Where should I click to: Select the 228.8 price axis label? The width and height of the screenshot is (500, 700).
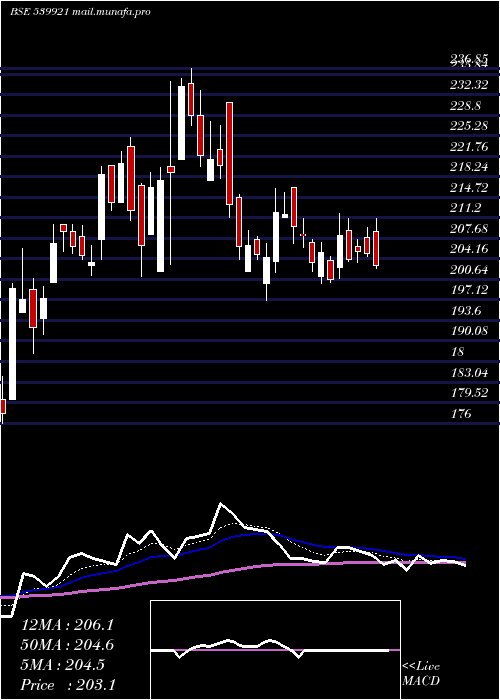[x=465, y=105]
